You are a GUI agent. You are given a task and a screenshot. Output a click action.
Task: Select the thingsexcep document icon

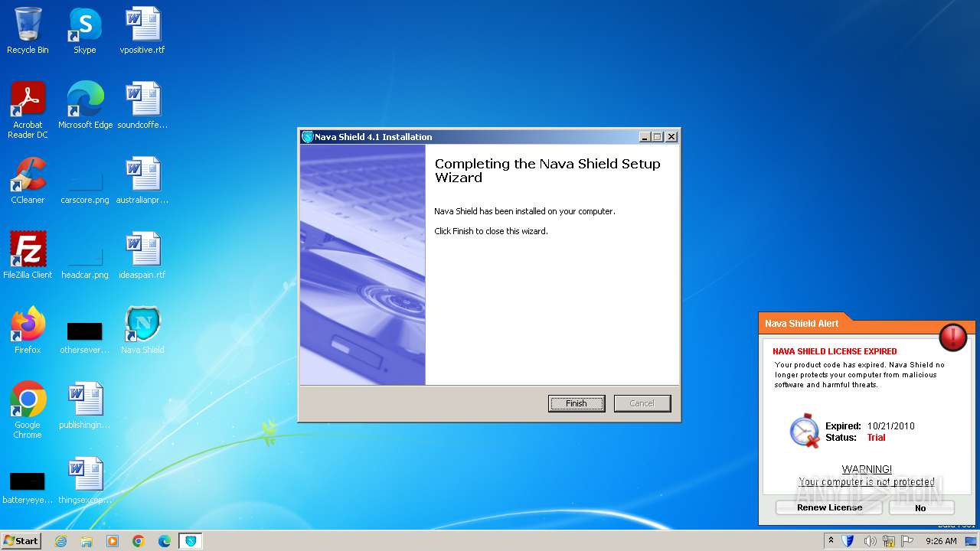coord(85,481)
